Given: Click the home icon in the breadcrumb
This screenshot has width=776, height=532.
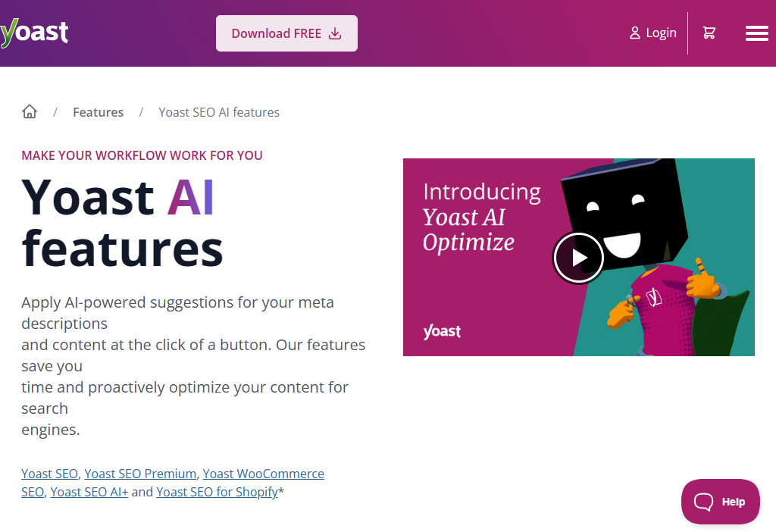Looking at the screenshot, I should point(29,111).
